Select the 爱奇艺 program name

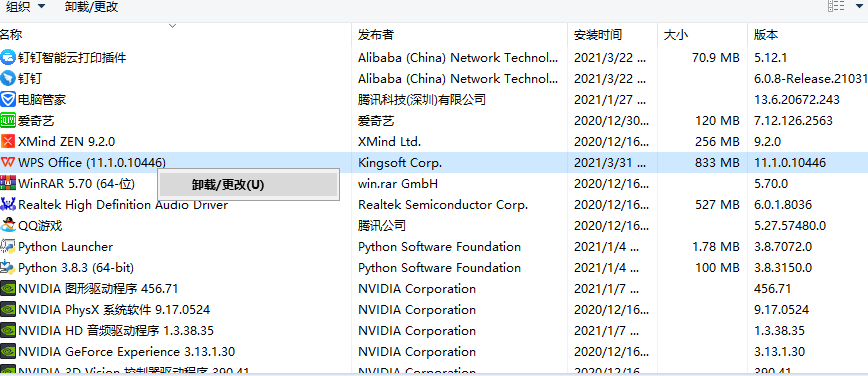[36, 120]
